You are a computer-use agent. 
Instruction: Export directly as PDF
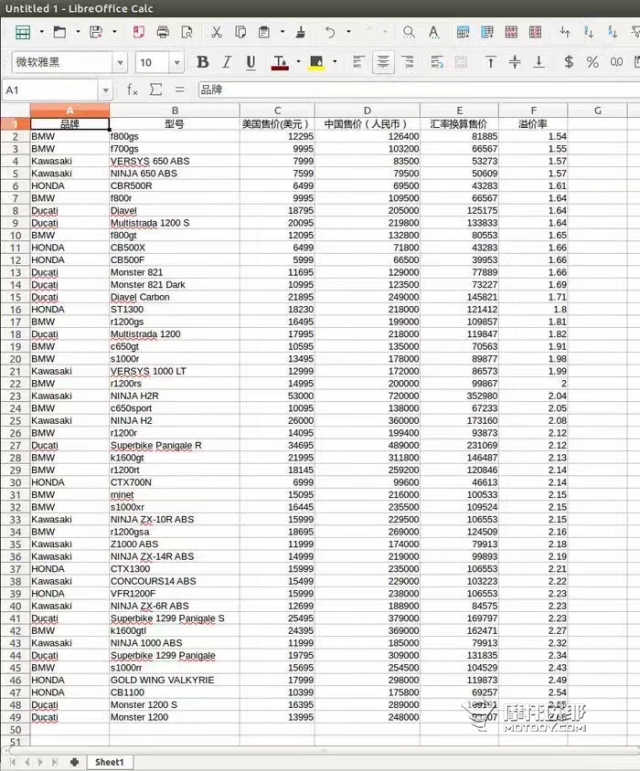139,32
